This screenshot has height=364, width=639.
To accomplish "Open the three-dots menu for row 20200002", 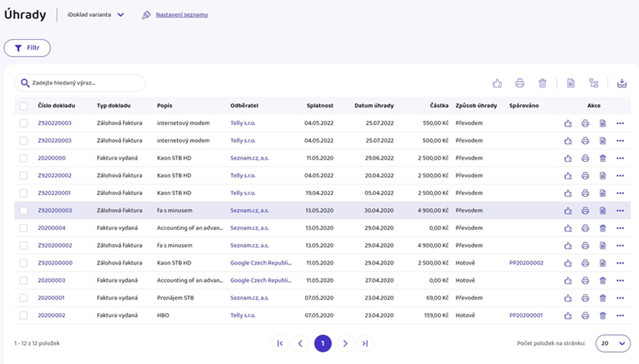I will [620, 316].
